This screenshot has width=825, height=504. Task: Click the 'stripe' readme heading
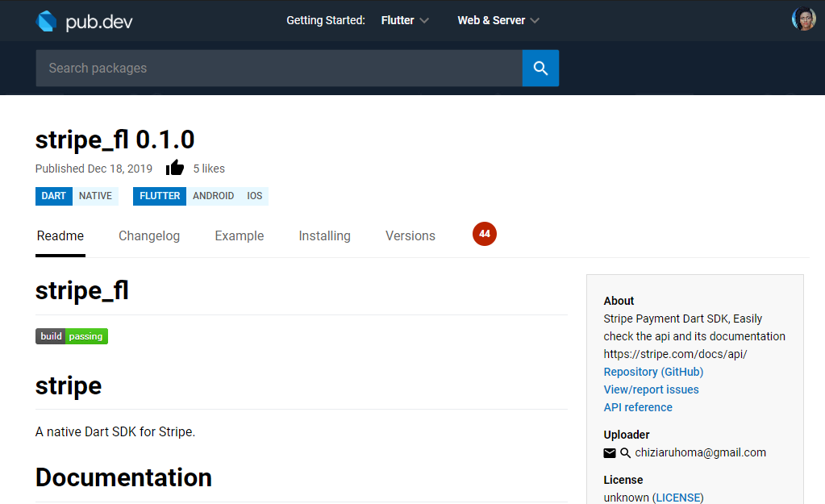[x=69, y=385]
